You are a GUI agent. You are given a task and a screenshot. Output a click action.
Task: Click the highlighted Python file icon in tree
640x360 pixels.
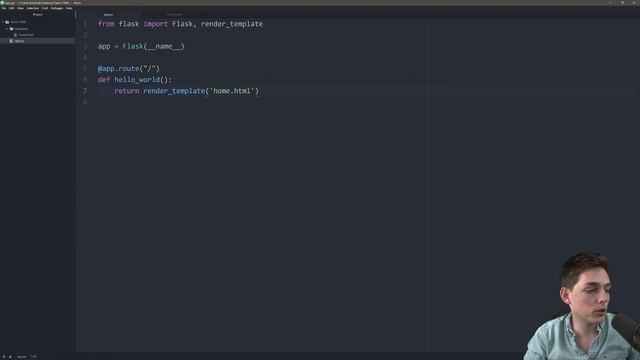click(x=11, y=41)
